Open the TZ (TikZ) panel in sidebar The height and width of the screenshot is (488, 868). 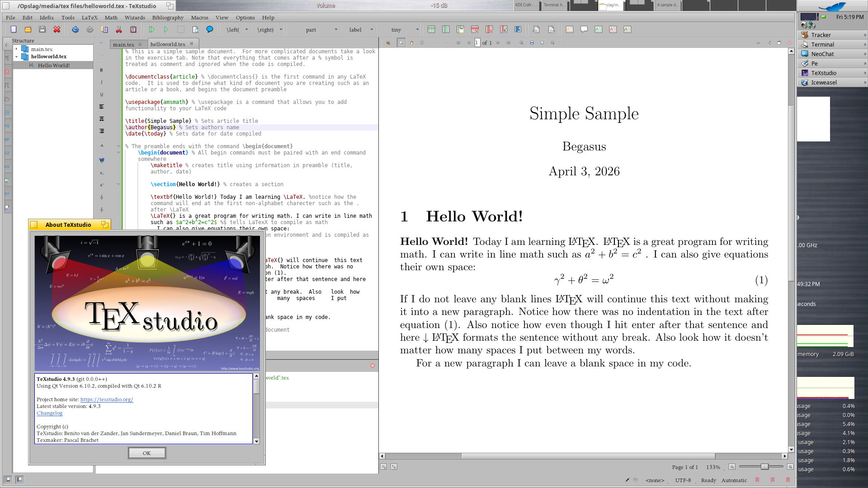(x=7, y=153)
